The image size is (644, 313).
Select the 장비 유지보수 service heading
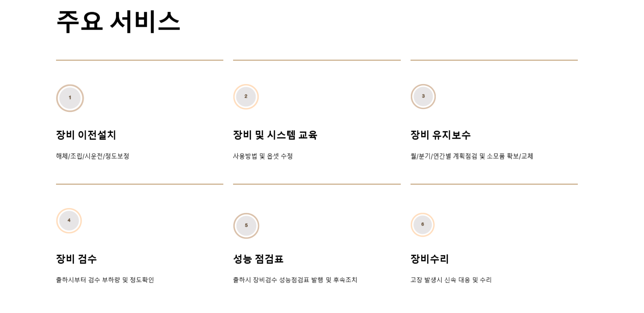(441, 135)
